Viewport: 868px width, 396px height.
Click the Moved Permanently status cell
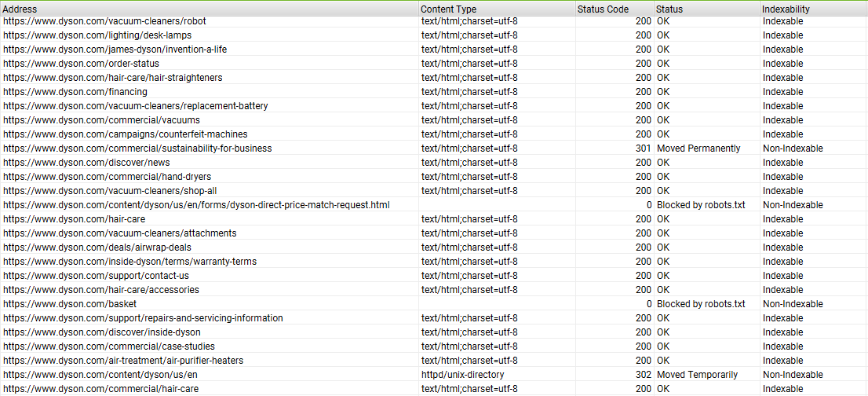tap(698, 148)
